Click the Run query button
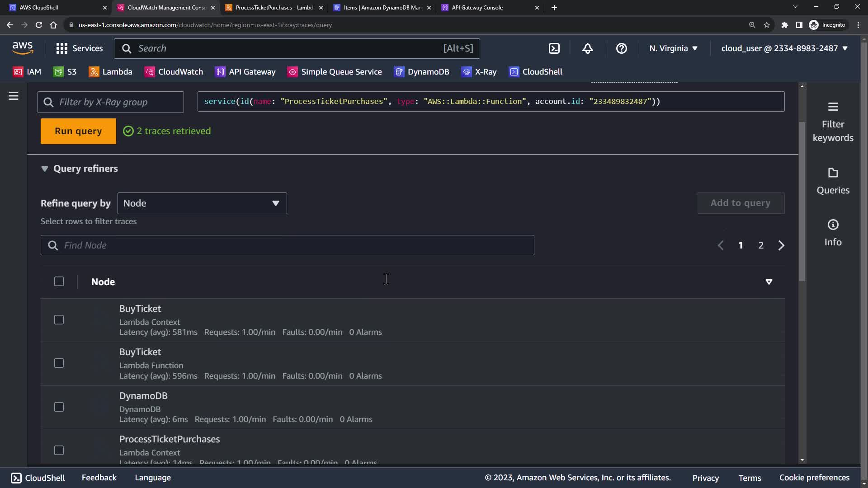Screen dimensions: 868x488 coord(78,131)
